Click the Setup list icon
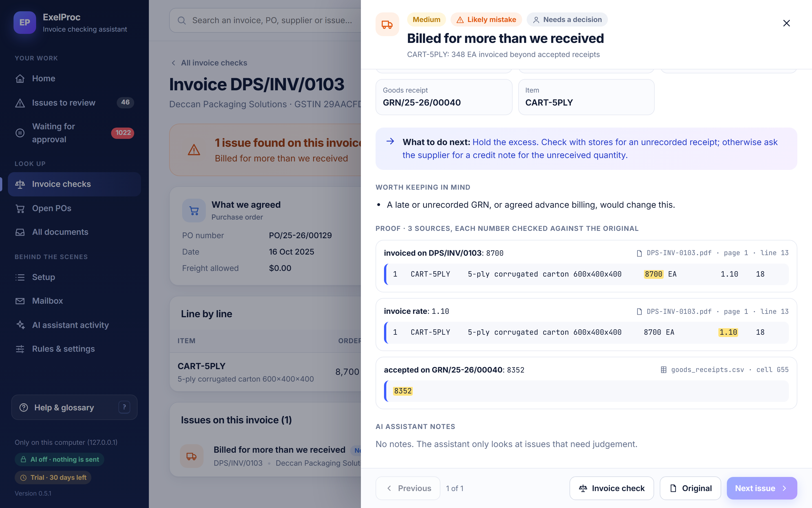Screen dimensions: 812x508 point(20,277)
